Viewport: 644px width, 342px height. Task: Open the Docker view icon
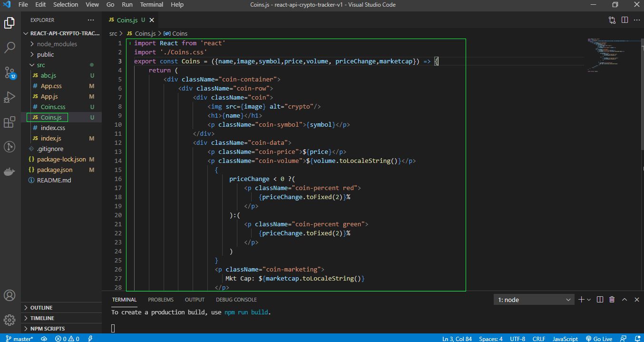pos(10,171)
